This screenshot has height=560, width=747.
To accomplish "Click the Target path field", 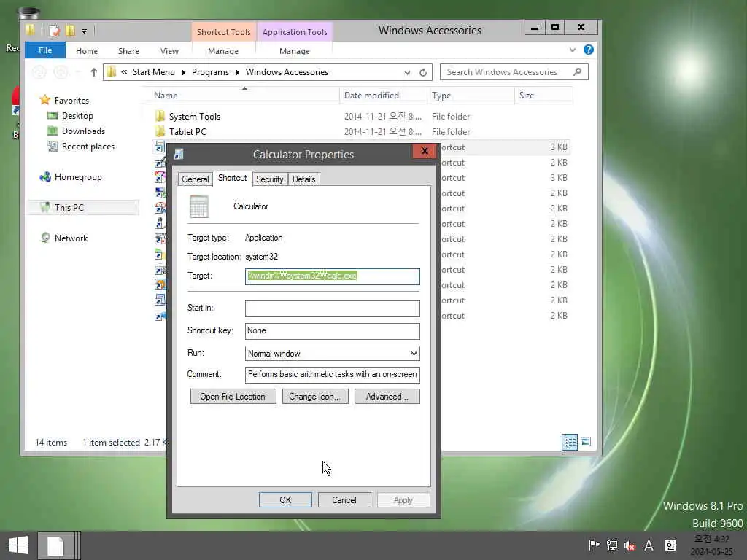I will pyautogui.click(x=332, y=276).
